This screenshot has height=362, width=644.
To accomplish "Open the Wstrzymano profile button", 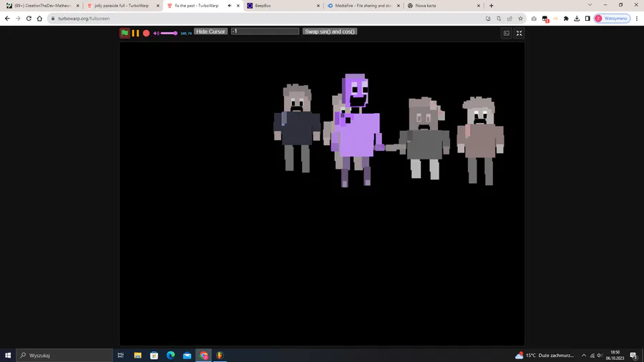I will pyautogui.click(x=612, y=19).
